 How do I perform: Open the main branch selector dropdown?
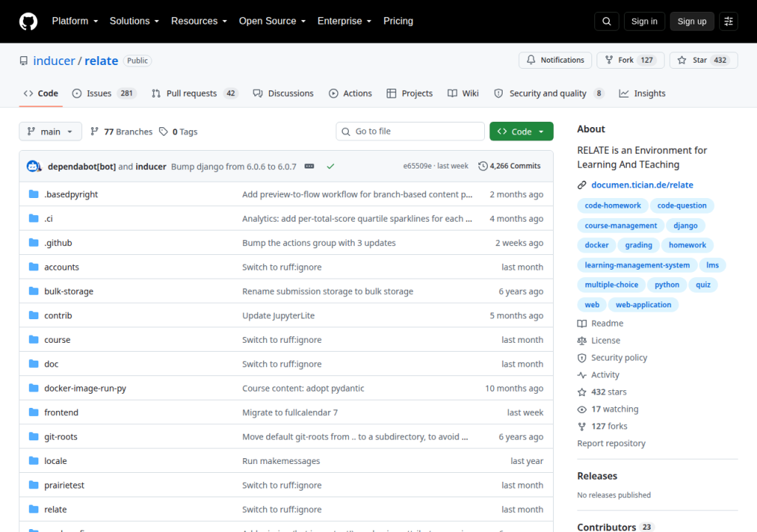point(50,132)
